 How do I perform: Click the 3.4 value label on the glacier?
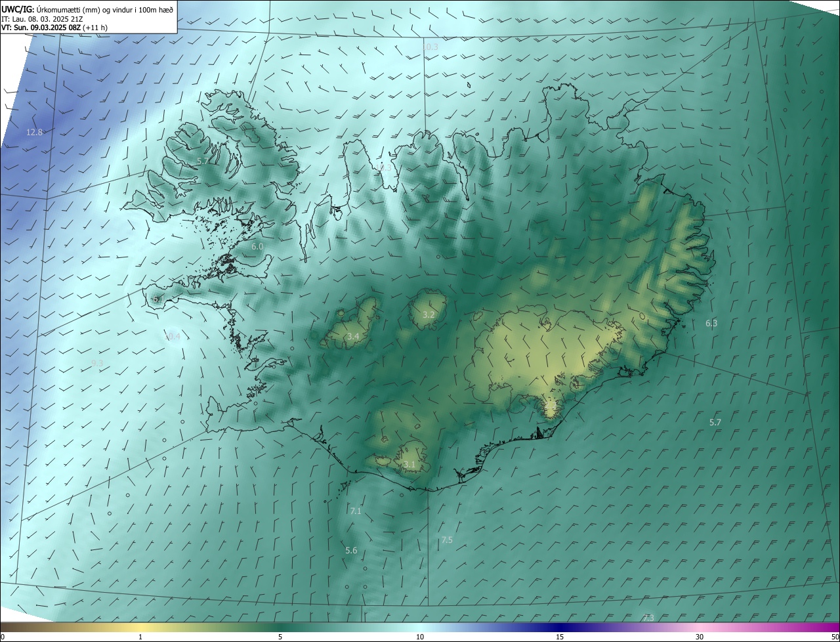(x=353, y=336)
